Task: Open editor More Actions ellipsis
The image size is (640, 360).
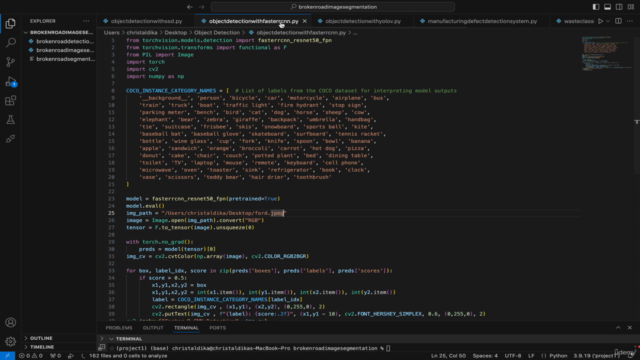Action: click(630, 21)
